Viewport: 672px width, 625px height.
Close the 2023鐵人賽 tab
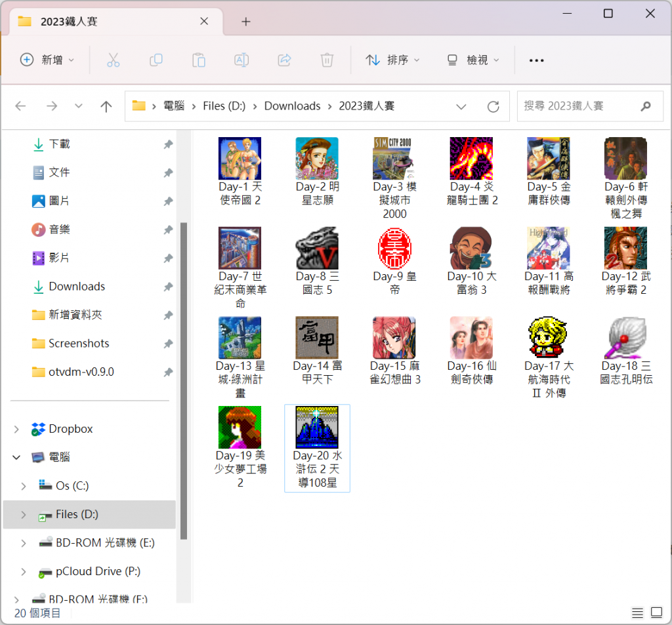[x=204, y=22]
